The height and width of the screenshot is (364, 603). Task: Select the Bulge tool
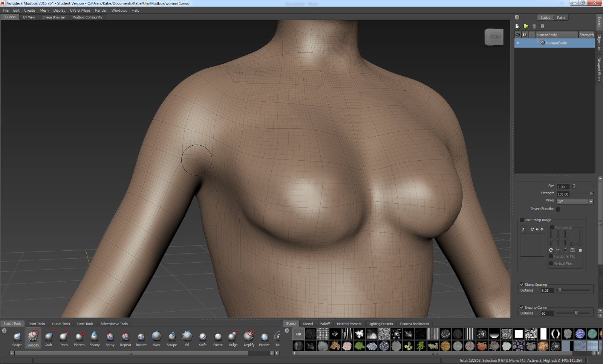click(233, 338)
